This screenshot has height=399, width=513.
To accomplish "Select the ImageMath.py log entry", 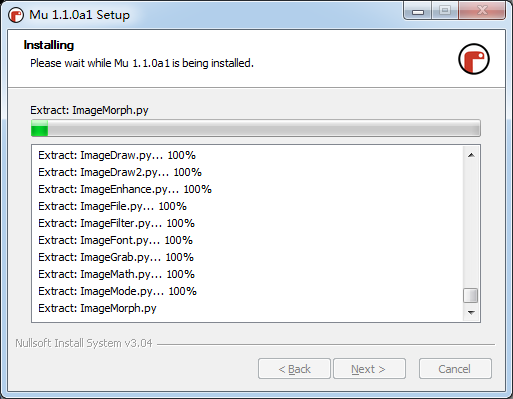I will click(x=116, y=274).
